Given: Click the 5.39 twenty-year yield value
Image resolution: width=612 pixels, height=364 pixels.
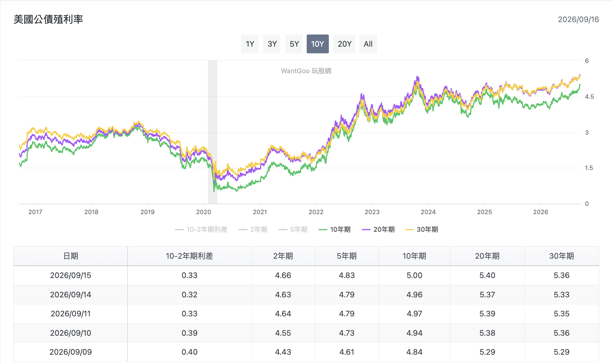Looking at the screenshot, I should pos(487,314).
